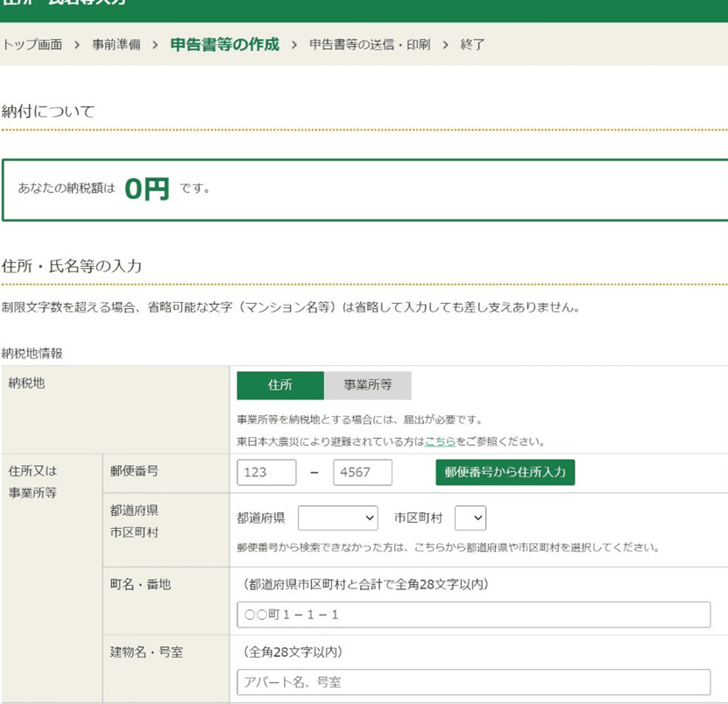728x704 pixels.
Task: Switch tax place to 事業所等
Action: [x=367, y=385]
